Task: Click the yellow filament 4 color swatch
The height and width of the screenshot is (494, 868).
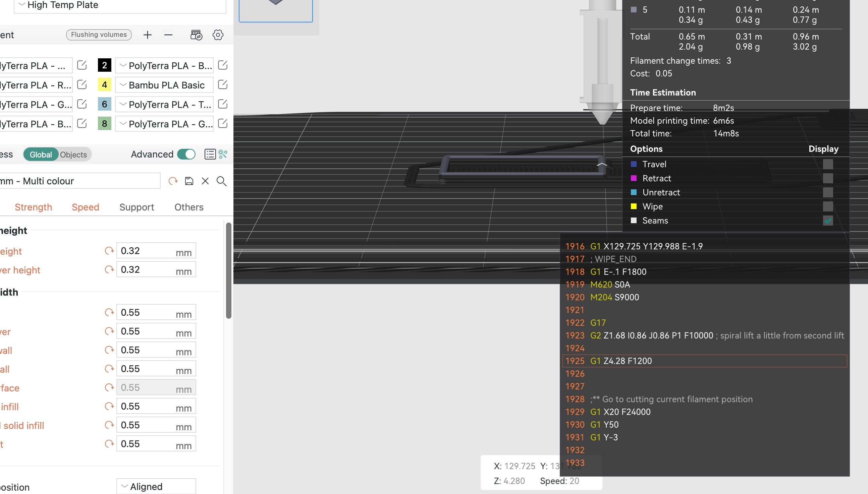Action: [x=104, y=85]
